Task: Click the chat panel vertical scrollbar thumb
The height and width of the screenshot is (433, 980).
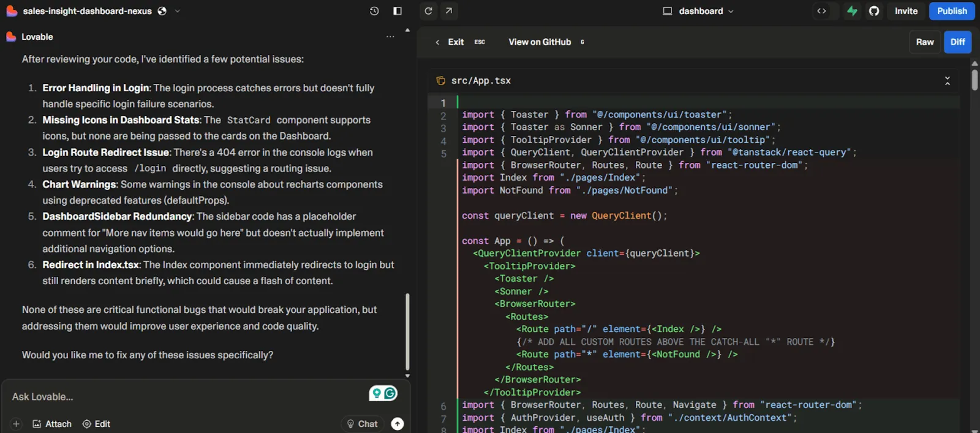Action: click(407, 331)
